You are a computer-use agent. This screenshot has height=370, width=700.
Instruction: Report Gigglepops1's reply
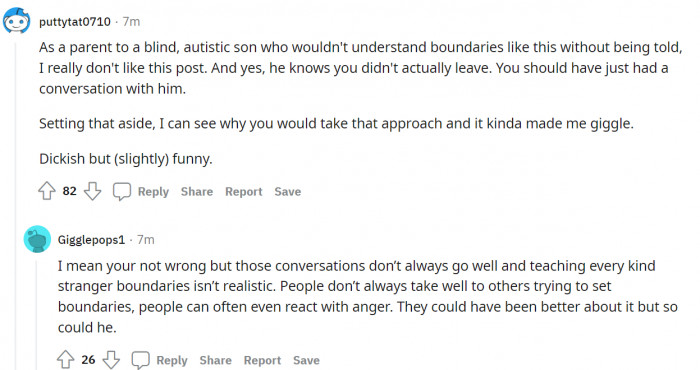(x=262, y=360)
